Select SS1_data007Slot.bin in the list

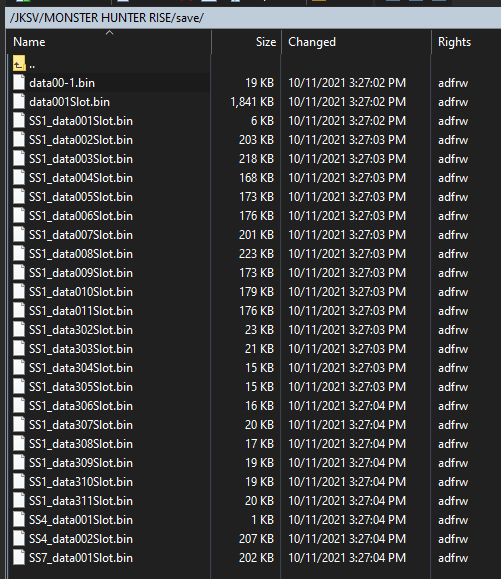point(81,235)
